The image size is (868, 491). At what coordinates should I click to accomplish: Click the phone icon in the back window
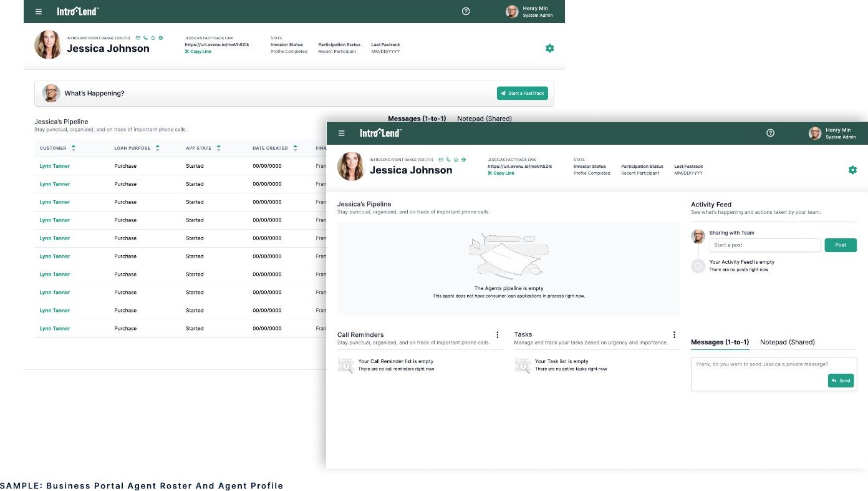coord(145,37)
